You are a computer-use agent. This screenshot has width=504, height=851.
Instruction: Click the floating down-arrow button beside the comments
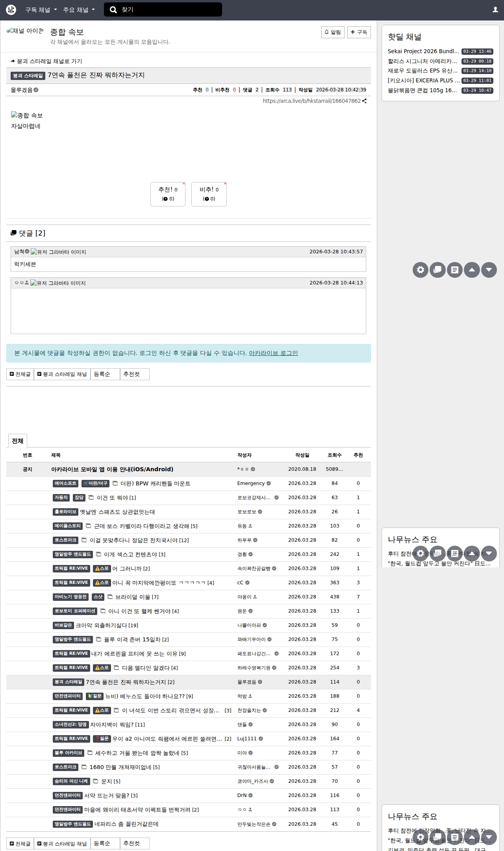[x=489, y=270]
